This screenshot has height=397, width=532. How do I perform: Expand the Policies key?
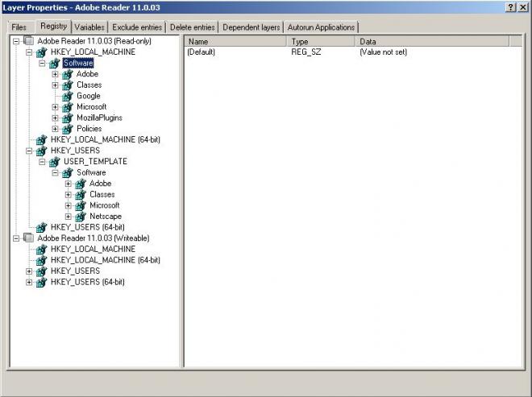(x=55, y=129)
